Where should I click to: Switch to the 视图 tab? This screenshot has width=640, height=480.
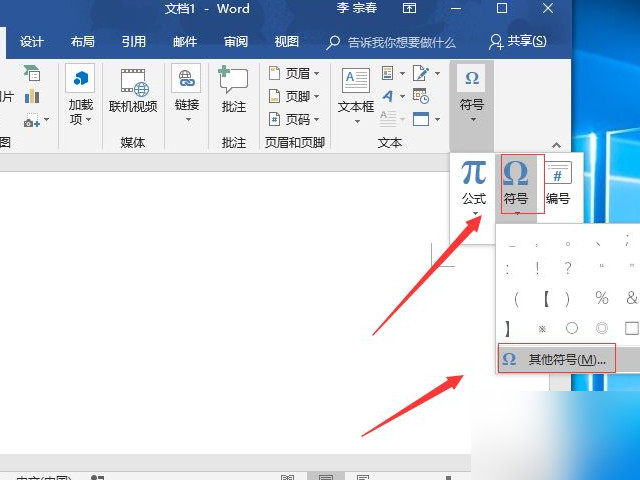pyautogui.click(x=287, y=42)
